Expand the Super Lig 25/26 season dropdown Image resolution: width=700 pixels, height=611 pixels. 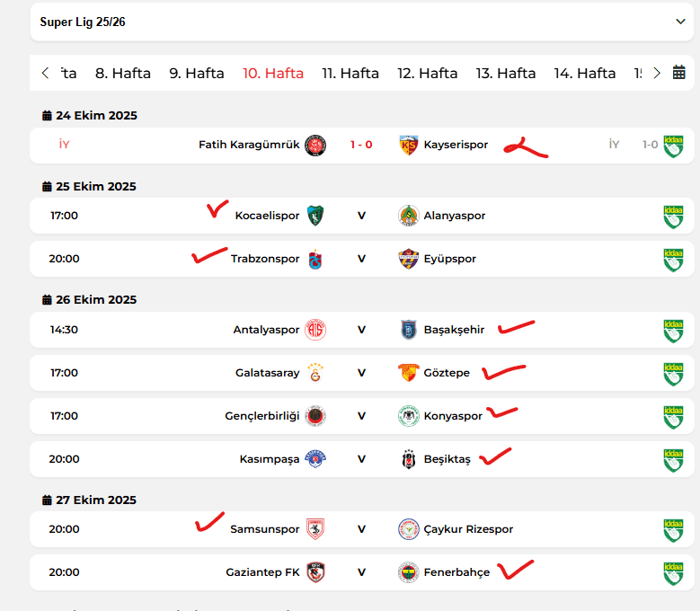(x=680, y=22)
